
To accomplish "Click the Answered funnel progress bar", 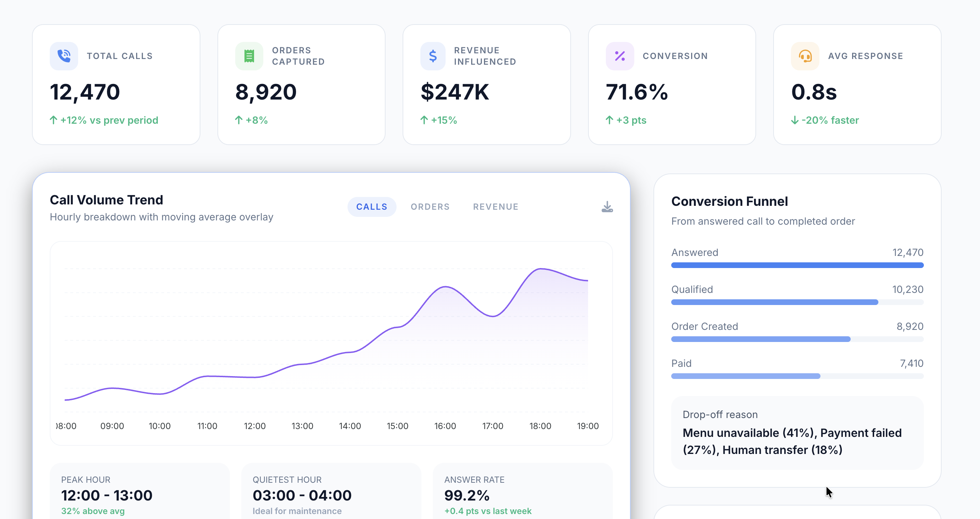I will tap(797, 265).
